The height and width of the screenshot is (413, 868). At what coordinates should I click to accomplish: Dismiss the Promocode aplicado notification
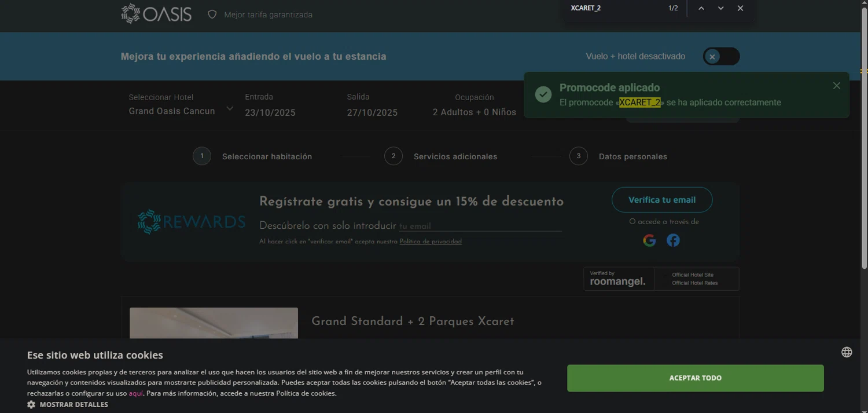point(837,86)
